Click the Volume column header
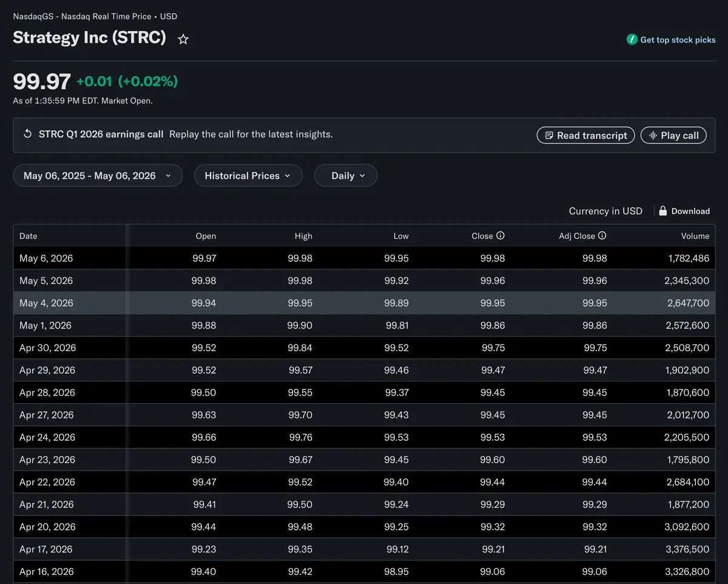This screenshot has height=584, width=728. [695, 236]
